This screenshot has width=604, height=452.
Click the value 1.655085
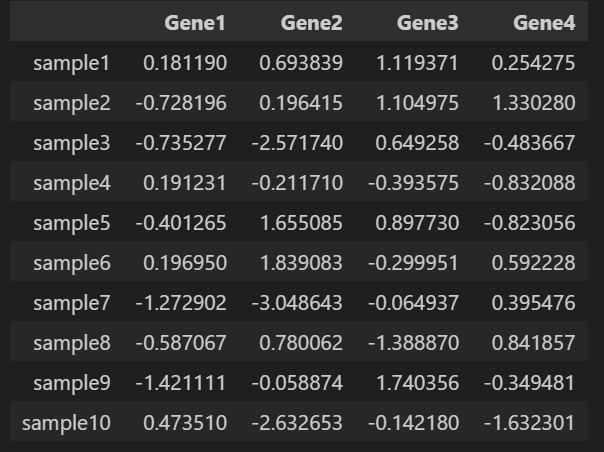(301, 223)
